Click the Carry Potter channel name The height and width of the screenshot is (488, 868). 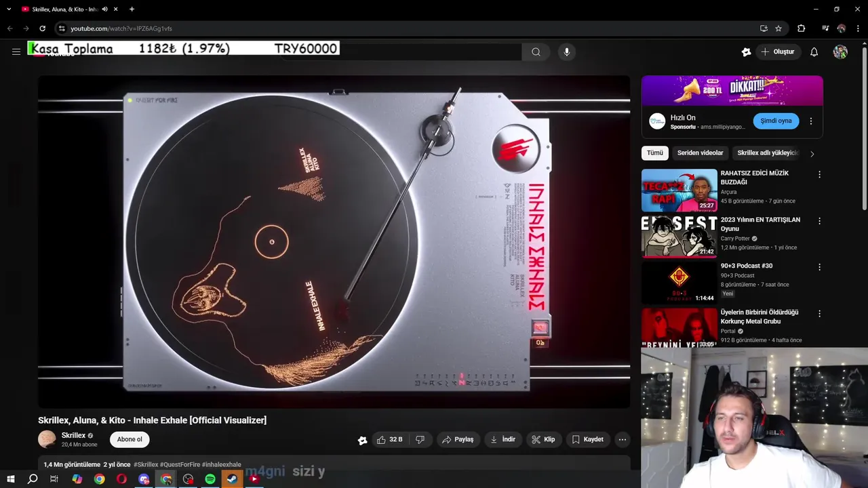(x=735, y=239)
